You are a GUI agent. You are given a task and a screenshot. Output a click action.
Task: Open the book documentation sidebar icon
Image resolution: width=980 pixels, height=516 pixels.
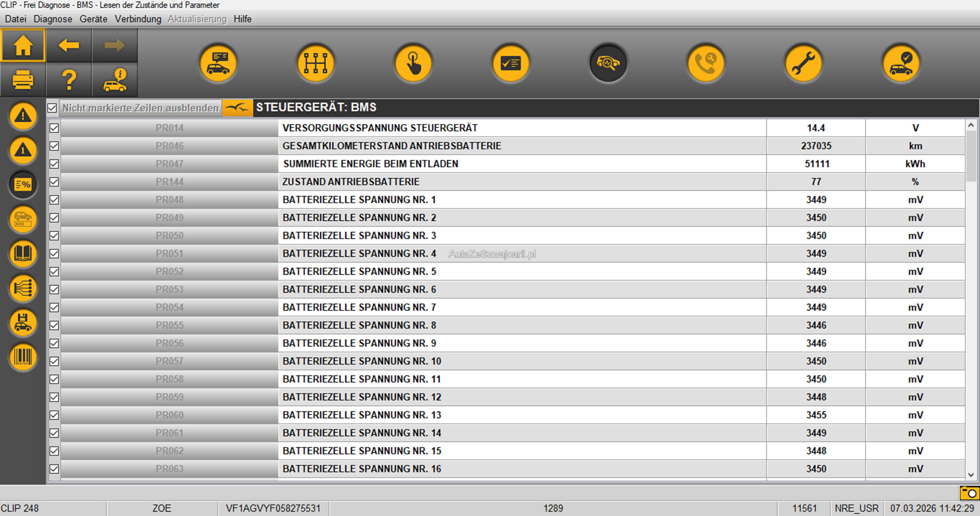pyautogui.click(x=23, y=254)
